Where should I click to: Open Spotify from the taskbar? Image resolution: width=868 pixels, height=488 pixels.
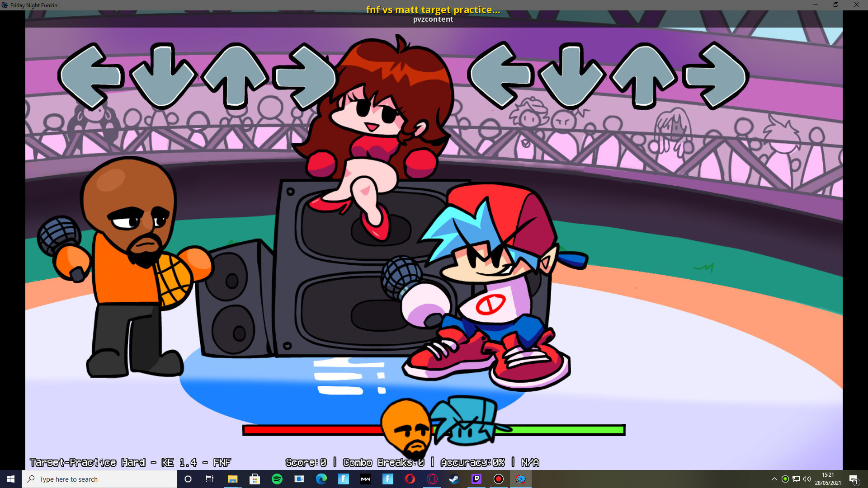(x=277, y=479)
